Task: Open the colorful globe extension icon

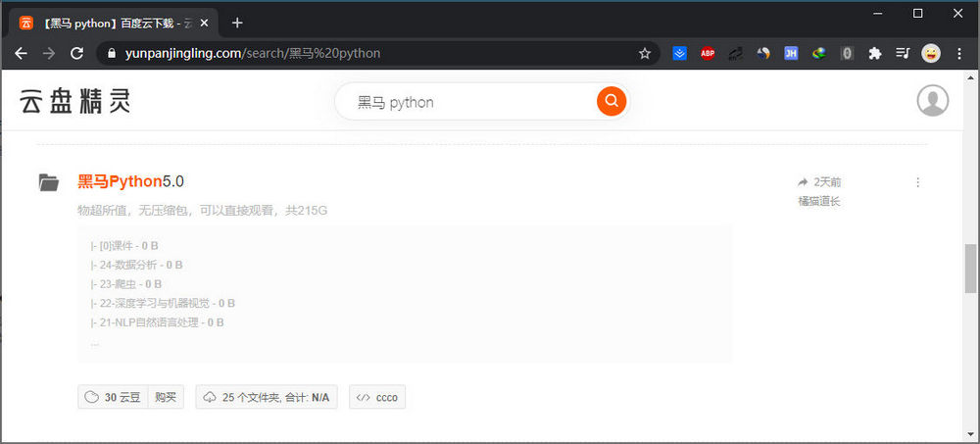Action: point(818,54)
